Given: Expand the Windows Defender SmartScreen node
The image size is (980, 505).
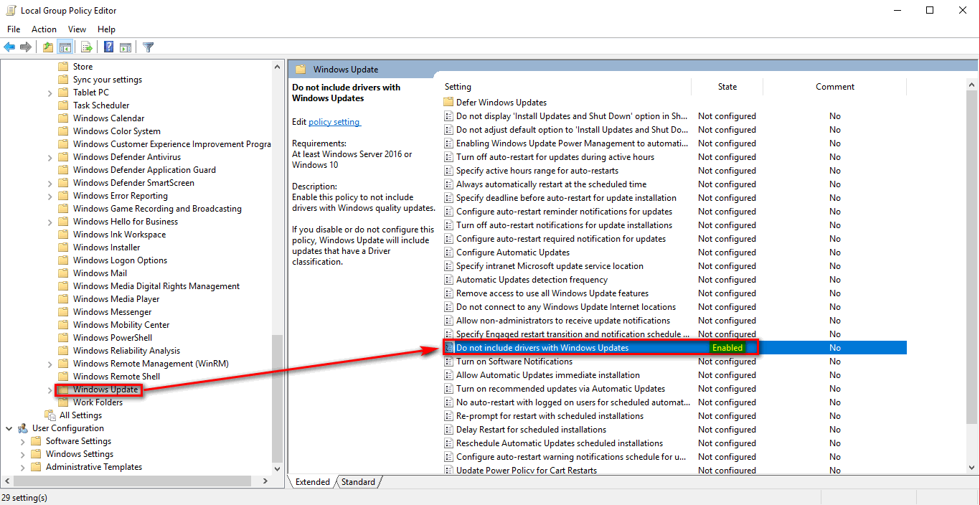Looking at the screenshot, I should coord(50,183).
